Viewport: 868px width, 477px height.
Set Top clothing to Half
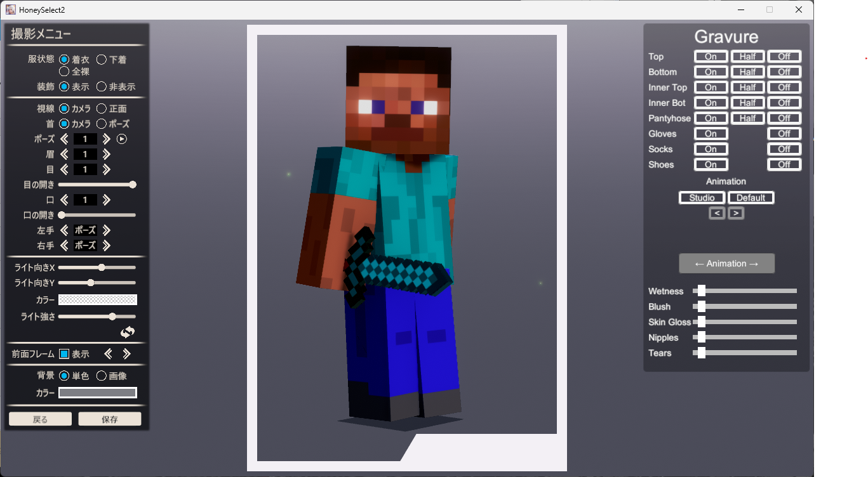point(748,56)
